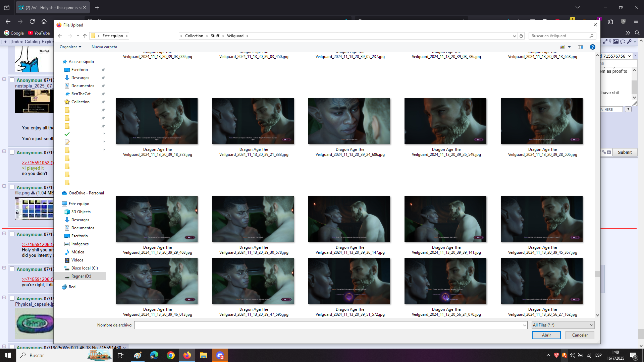Expand the file name history dropdown
Viewport: 644px width, 362px height.
[524, 325]
